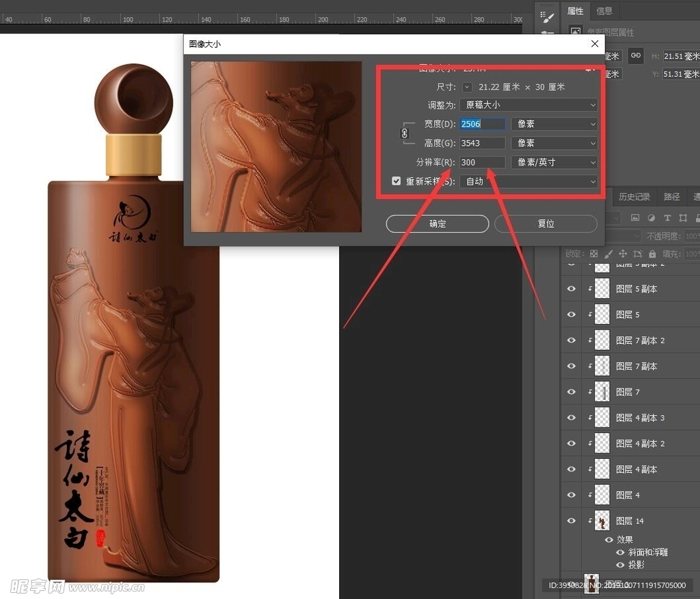
Task: Open the 自动 resample method dropdown
Action: [x=528, y=181]
